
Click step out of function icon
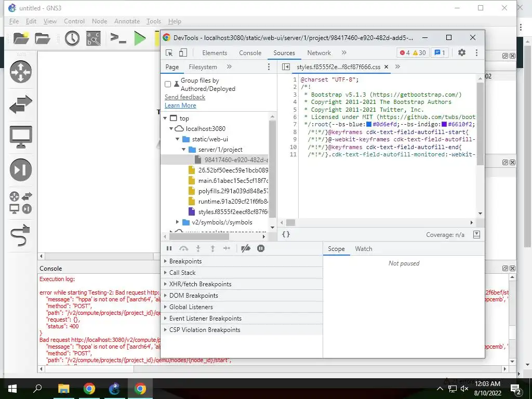(212, 248)
